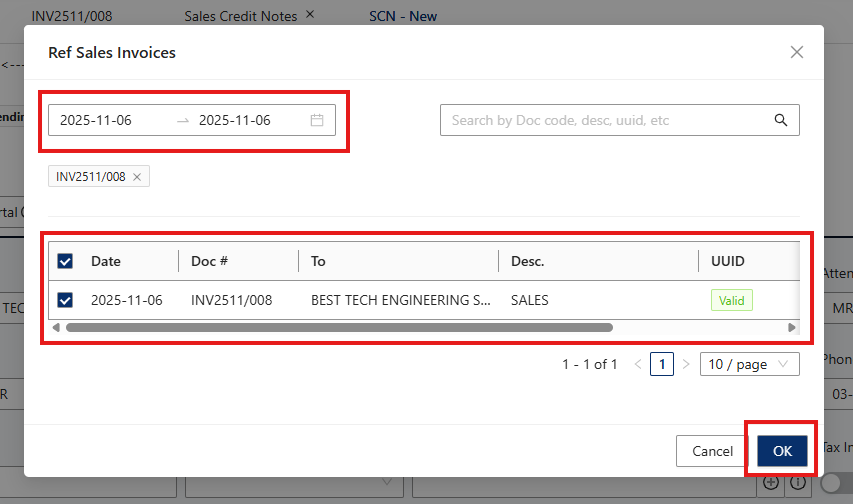
Task: Switch to the SCN - New tab
Action: [x=402, y=16]
